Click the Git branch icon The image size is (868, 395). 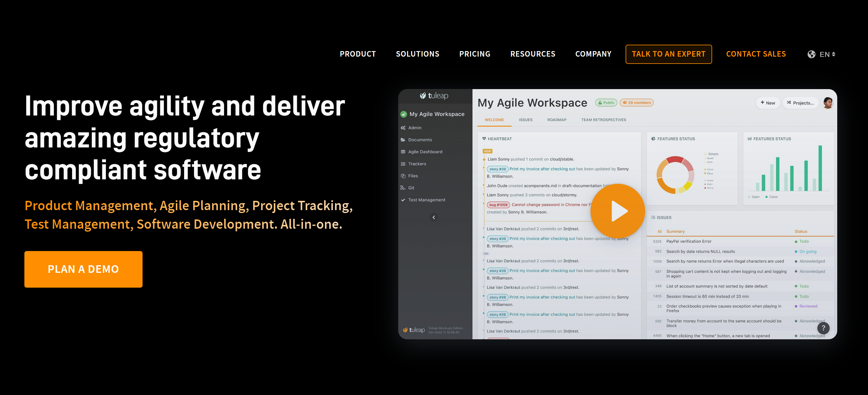[403, 188]
